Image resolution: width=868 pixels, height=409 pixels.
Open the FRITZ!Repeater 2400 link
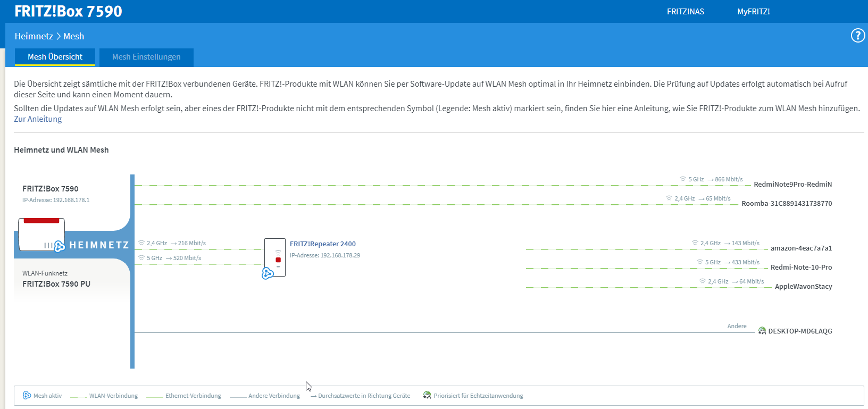tap(323, 244)
